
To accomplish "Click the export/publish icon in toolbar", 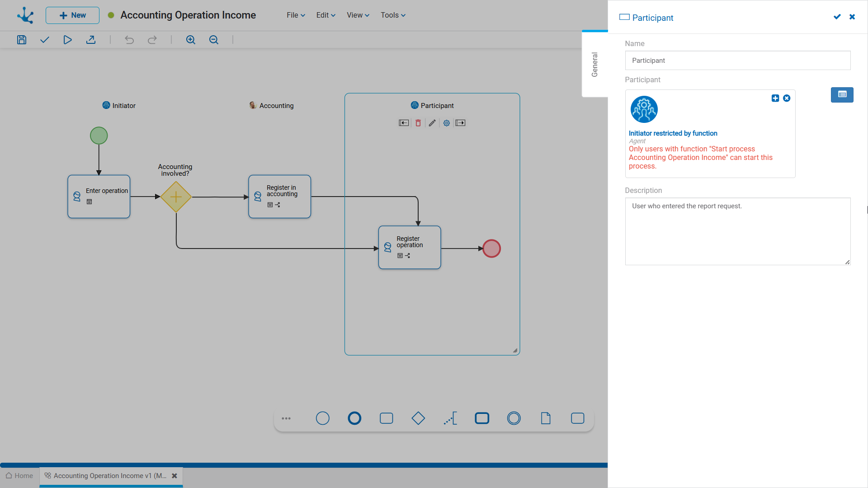I will click(x=91, y=40).
